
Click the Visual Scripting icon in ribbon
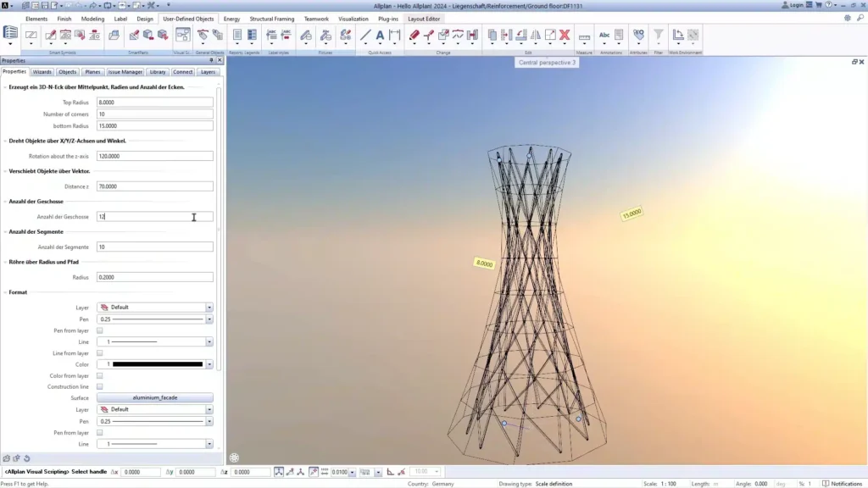182,35
